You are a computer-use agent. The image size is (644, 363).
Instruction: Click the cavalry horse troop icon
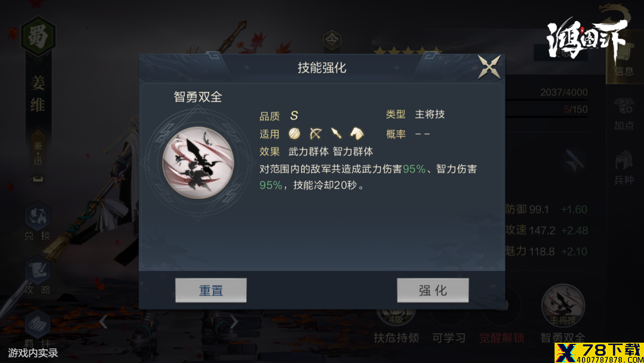tap(357, 133)
